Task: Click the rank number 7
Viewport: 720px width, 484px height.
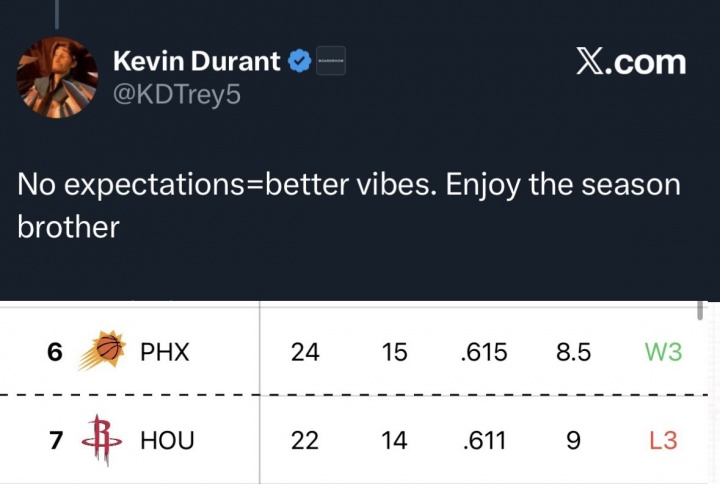Action: pyautogui.click(x=56, y=440)
